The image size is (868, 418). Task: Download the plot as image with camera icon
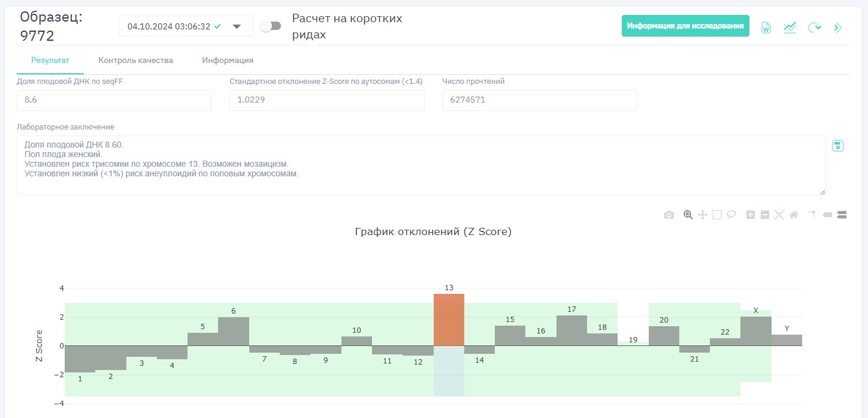tap(669, 215)
